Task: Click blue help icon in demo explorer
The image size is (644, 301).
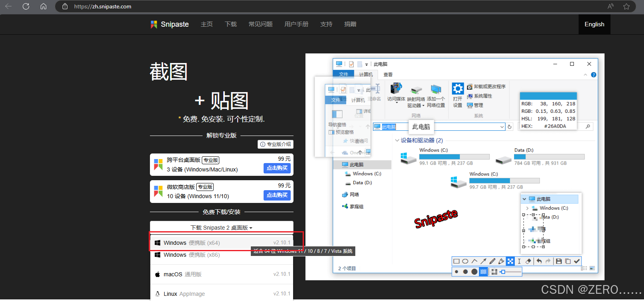Action: pos(593,75)
